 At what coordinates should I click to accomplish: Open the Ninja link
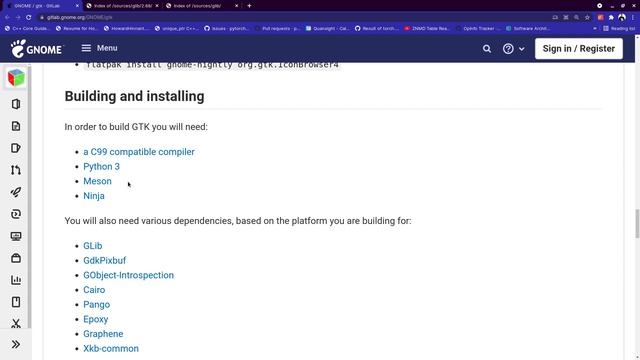[x=94, y=196]
